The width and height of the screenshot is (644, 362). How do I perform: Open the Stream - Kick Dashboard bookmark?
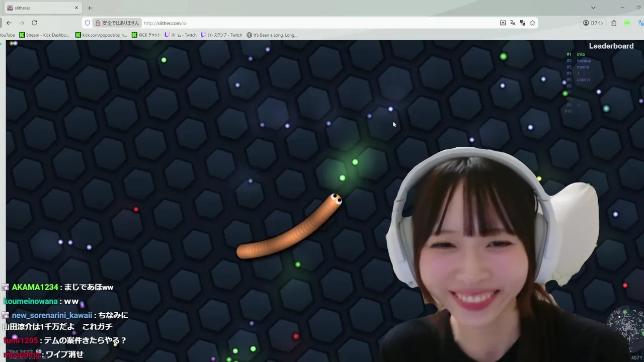44,35
